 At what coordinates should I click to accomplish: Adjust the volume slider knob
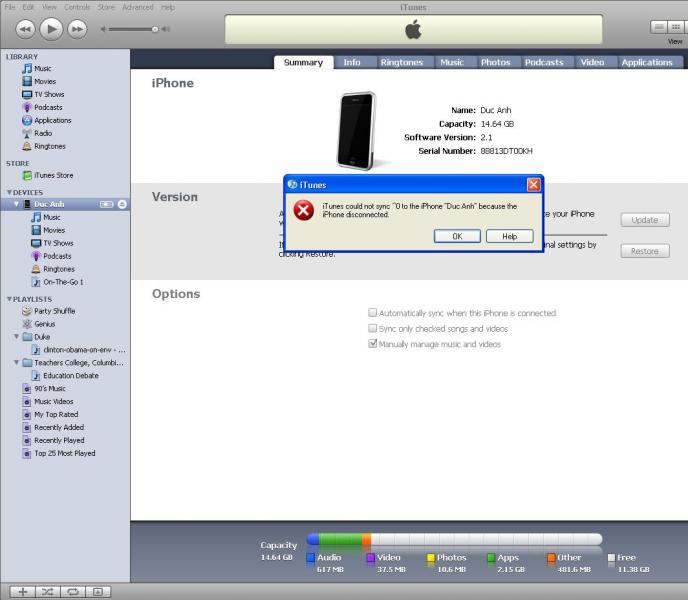pyautogui.click(x=155, y=29)
